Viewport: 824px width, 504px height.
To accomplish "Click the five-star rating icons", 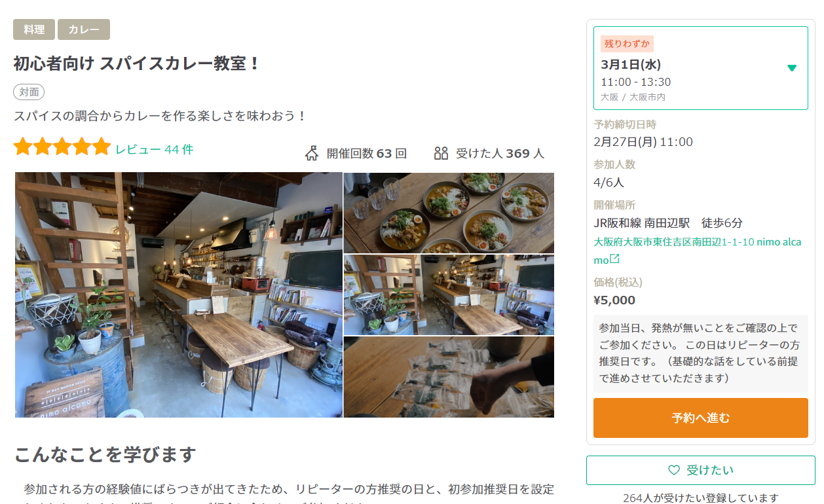I will point(62,147).
